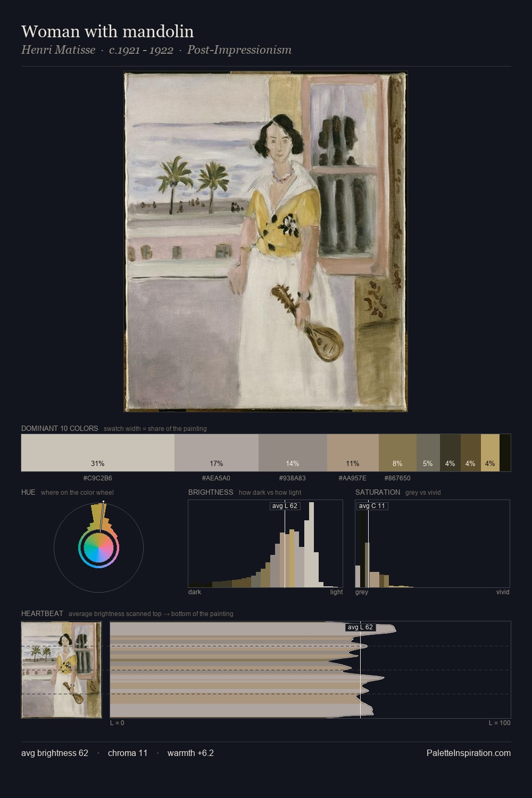532x798 pixels.
Task: Select the 17% color swatch #AEA5A0
Action: point(217,453)
